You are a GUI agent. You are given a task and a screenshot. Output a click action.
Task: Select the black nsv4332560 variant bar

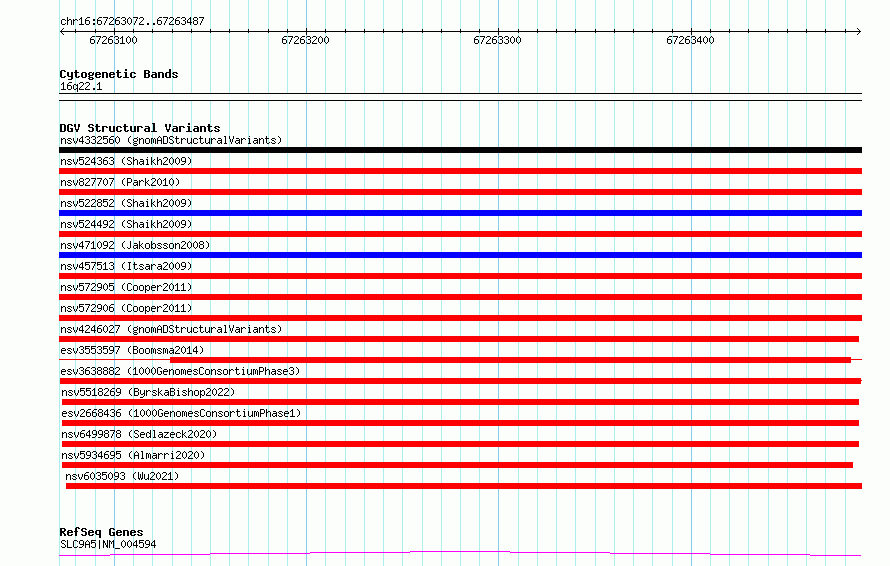tap(460, 150)
